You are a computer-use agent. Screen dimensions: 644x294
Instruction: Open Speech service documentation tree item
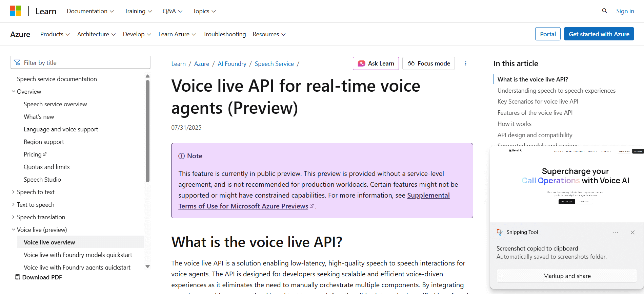click(x=57, y=79)
